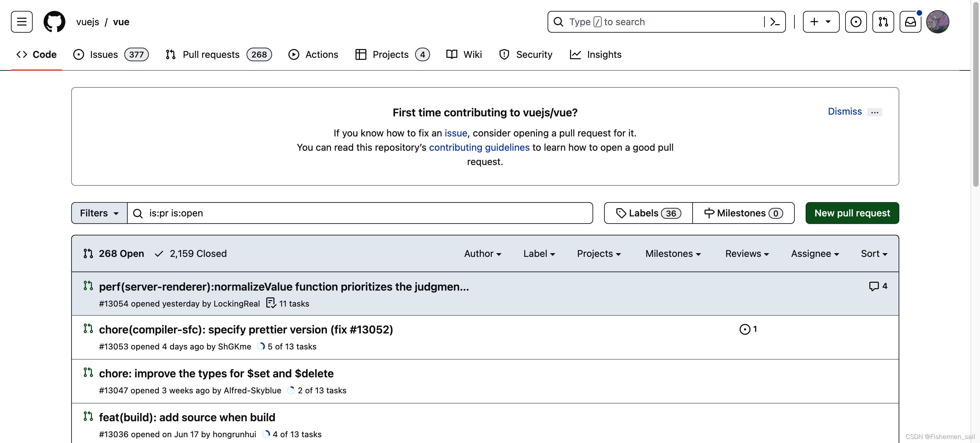Open the hamburger navigation menu
The image size is (980, 443).
[22, 22]
